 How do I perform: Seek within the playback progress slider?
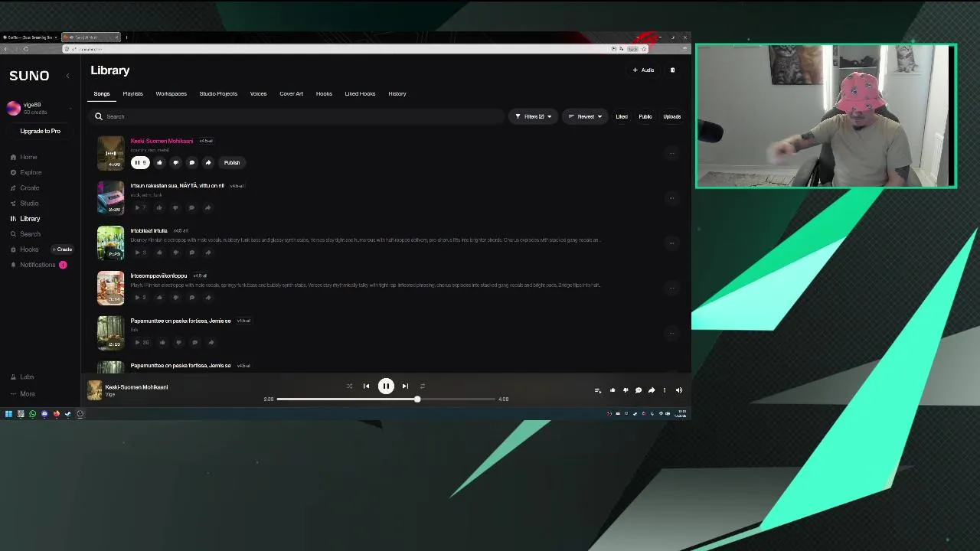(x=386, y=399)
